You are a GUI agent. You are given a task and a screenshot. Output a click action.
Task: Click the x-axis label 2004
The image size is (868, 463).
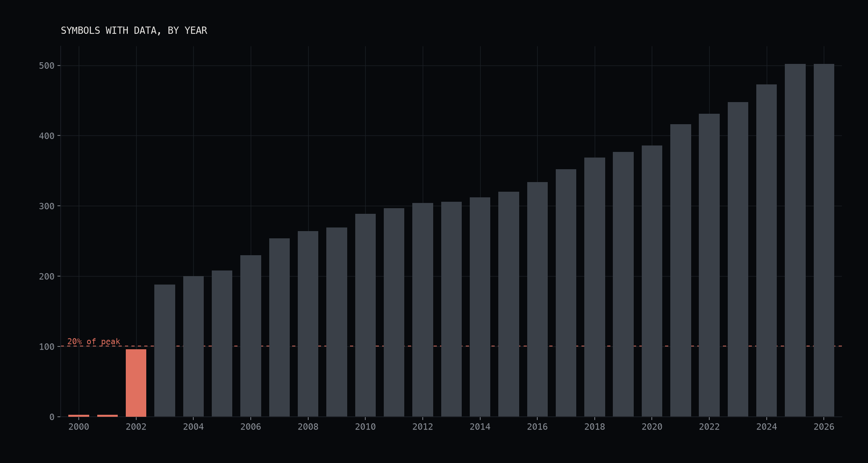point(193,427)
